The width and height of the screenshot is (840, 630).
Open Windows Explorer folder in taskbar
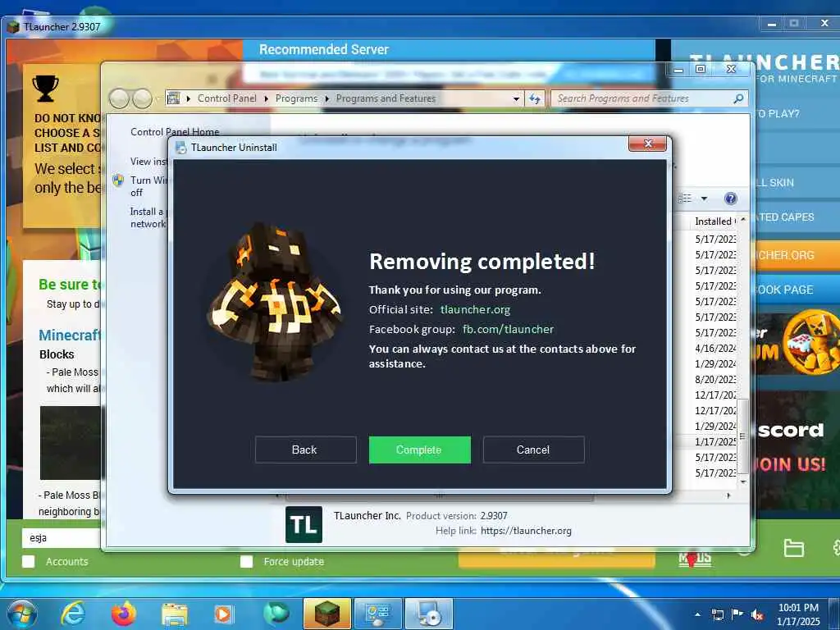coord(174,614)
